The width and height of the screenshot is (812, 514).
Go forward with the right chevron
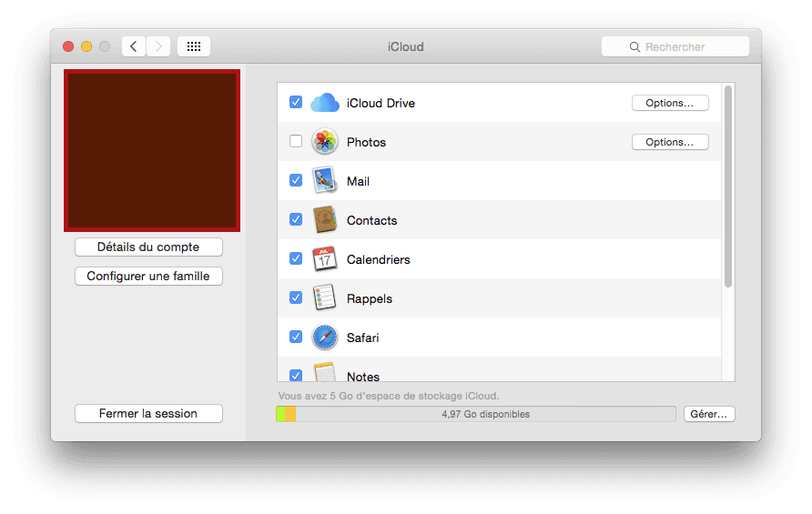click(x=158, y=46)
